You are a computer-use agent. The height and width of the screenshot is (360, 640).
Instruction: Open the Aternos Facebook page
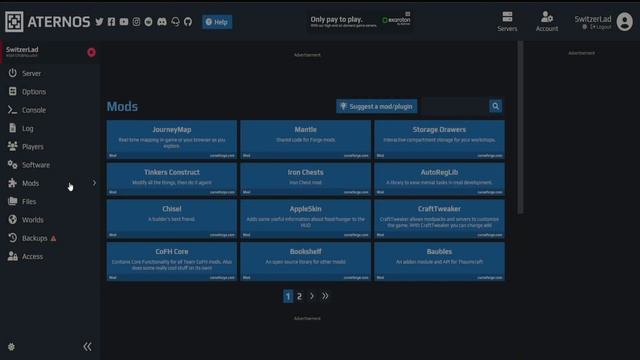[x=111, y=22]
